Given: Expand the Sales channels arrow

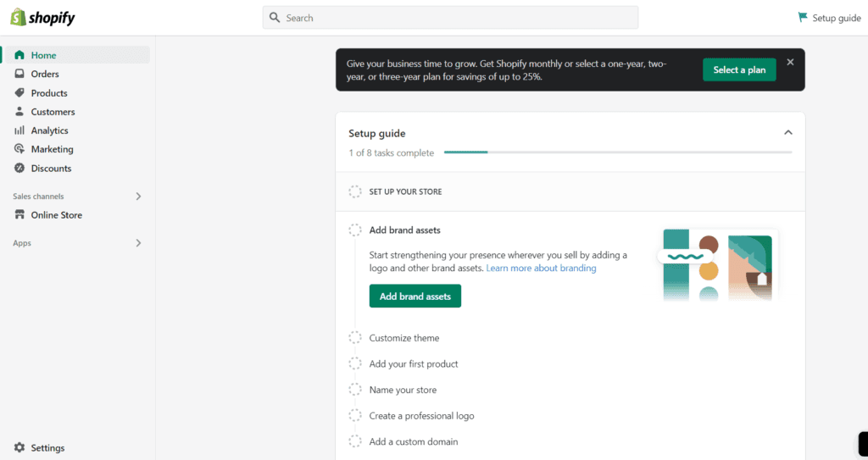Looking at the screenshot, I should tap(138, 197).
